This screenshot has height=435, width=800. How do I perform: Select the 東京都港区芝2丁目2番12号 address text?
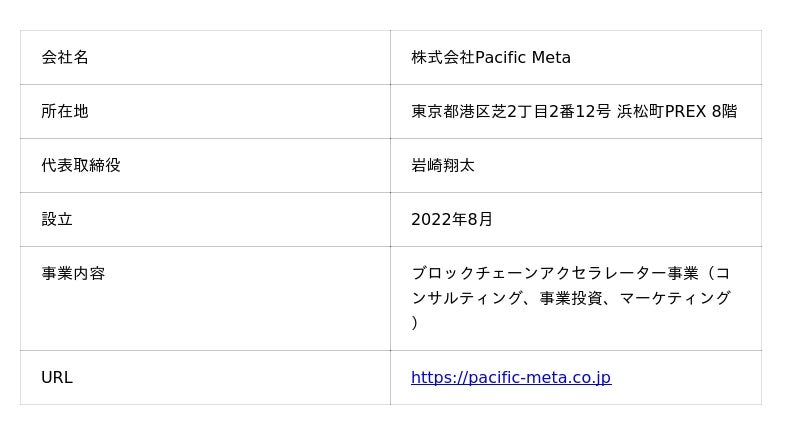click(x=510, y=111)
